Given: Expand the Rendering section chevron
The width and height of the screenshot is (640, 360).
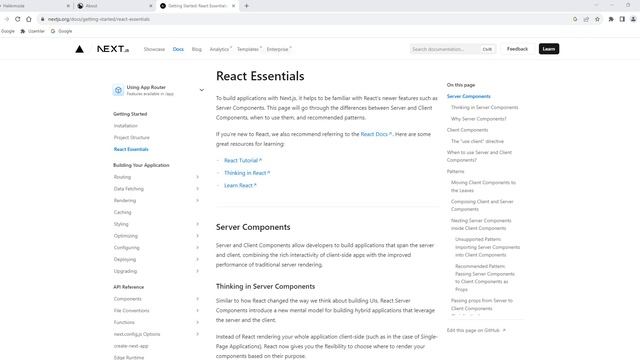Looking at the screenshot, I should [198, 200].
